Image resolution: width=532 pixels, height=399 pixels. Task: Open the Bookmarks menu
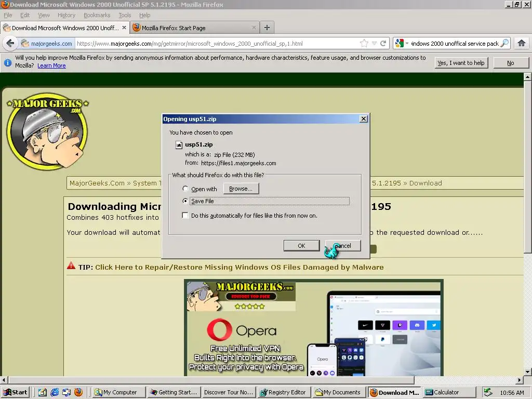[97, 15]
